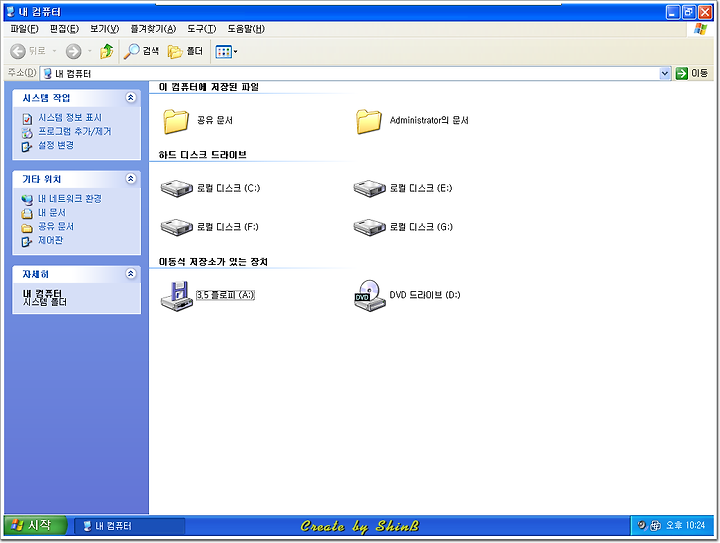Click the 제어판 sidebar icon

pos(27,241)
